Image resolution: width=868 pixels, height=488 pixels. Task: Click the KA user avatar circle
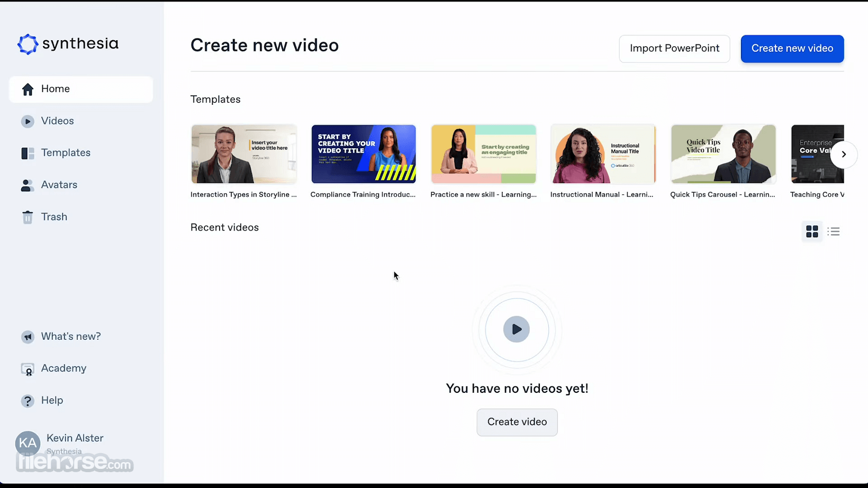28,444
